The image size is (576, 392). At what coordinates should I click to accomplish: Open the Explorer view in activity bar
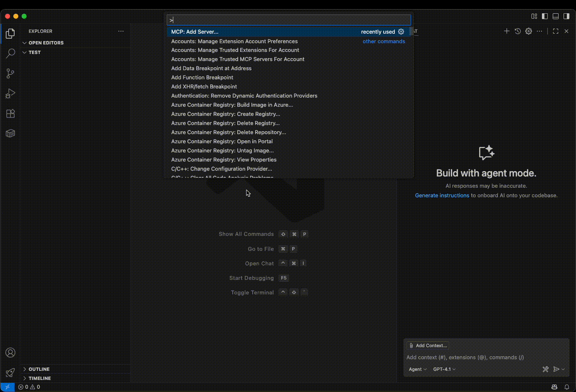(10, 34)
